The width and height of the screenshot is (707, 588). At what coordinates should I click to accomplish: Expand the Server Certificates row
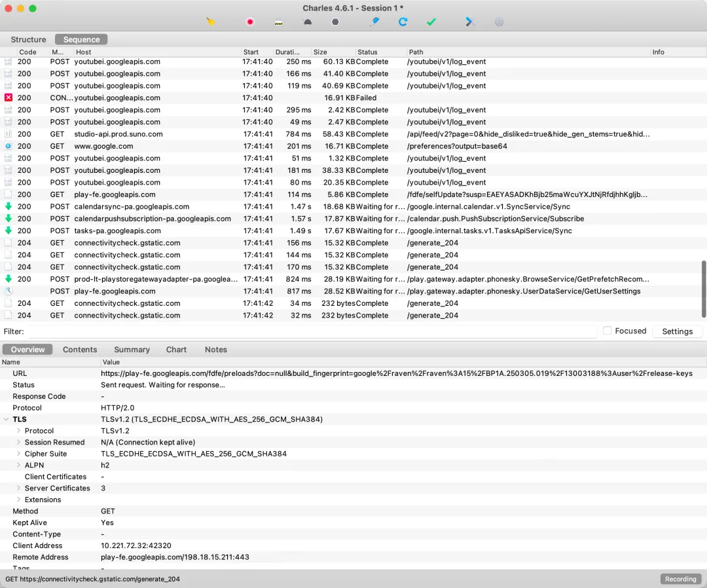pyautogui.click(x=18, y=488)
